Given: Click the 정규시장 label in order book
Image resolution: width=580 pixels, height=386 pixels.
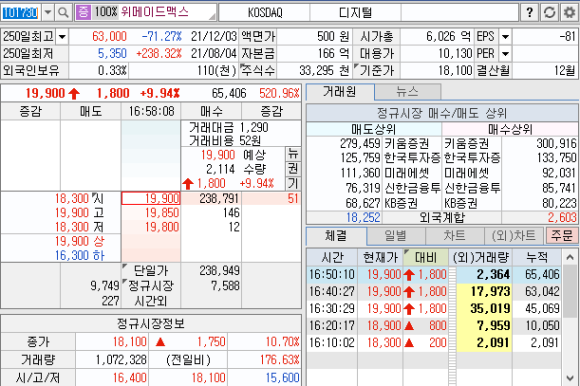Looking at the screenshot, I should click(151, 286).
